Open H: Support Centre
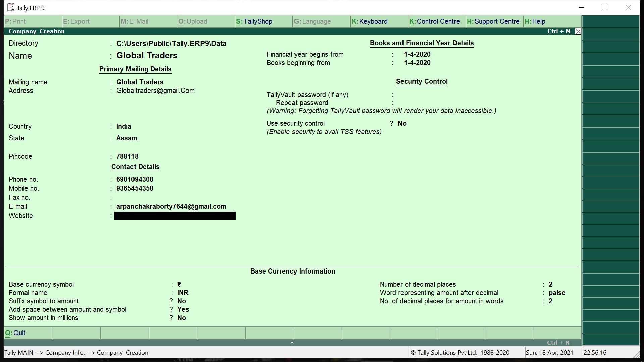The image size is (644, 362). coord(494,21)
